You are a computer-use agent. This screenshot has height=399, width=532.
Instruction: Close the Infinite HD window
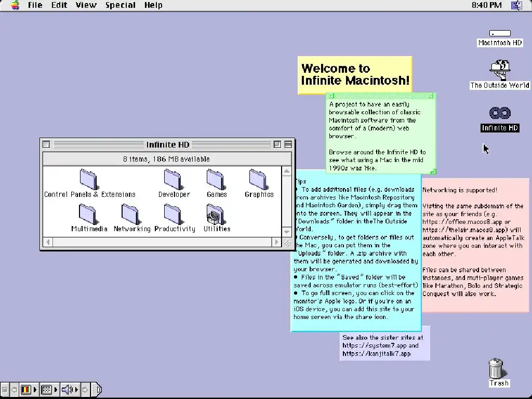(46, 144)
